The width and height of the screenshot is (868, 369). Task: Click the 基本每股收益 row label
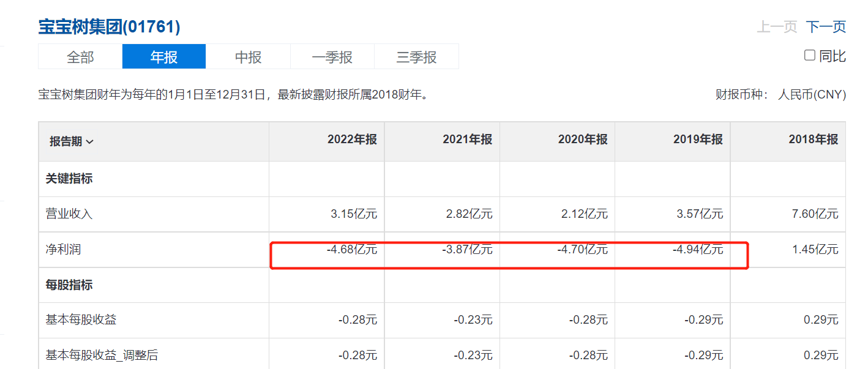point(81,319)
